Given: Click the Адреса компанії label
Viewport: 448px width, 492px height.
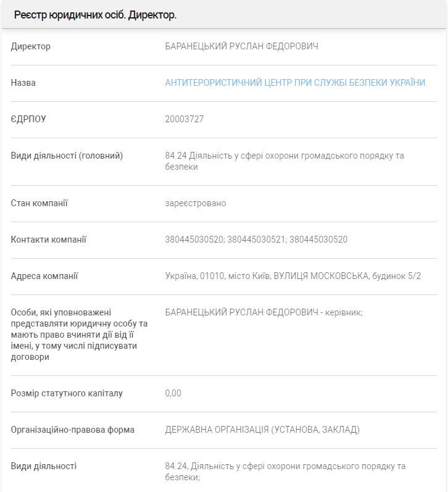Looking at the screenshot, I should [x=44, y=276].
